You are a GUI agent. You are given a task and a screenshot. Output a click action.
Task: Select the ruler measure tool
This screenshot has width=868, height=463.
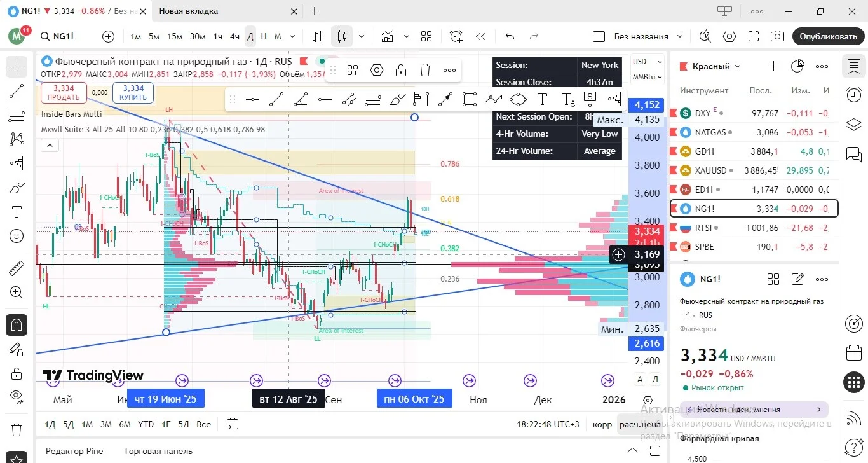17,268
